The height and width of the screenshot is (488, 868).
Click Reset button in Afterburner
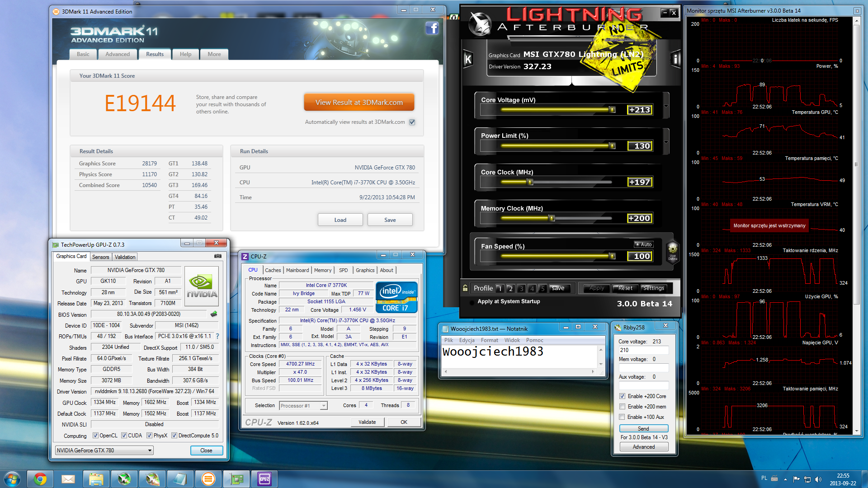point(625,288)
